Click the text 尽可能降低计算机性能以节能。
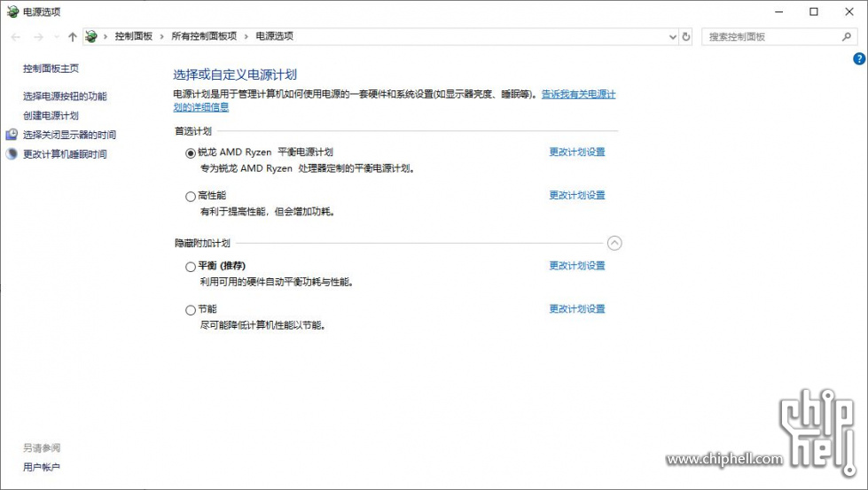Image resolution: width=868 pixels, height=490 pixels. coord(263,326)
